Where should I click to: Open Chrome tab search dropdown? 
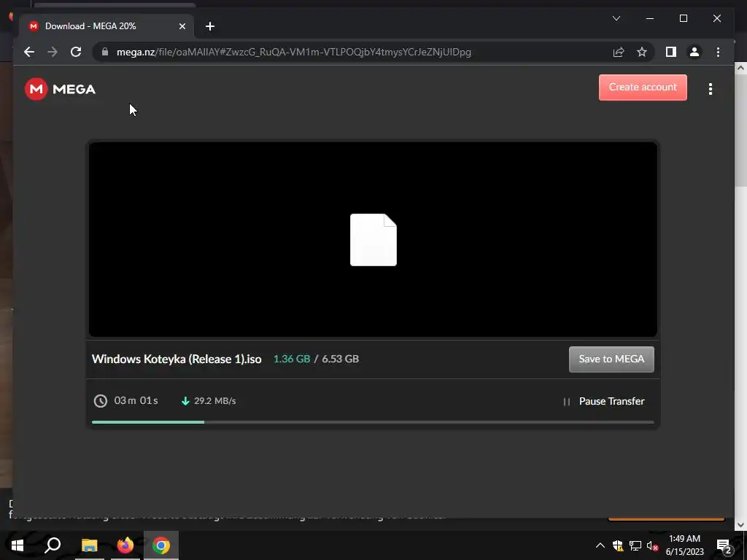tap(616, 18)
